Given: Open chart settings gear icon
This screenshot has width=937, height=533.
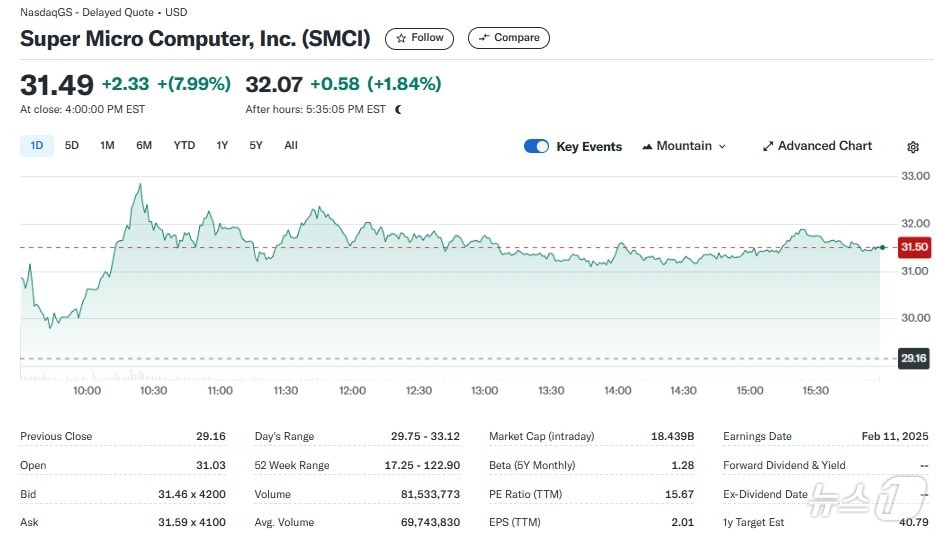Looking at the screenshot, I should [912, 147].
